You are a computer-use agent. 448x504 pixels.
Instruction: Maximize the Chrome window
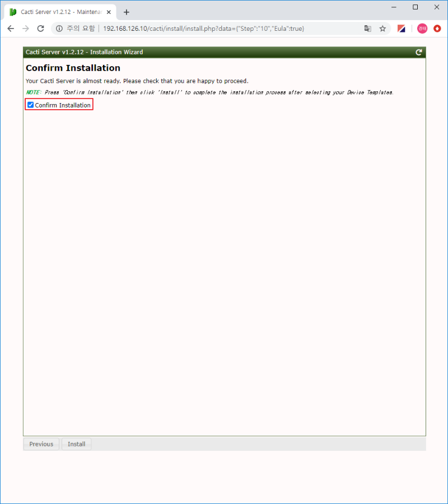(415, 7)
